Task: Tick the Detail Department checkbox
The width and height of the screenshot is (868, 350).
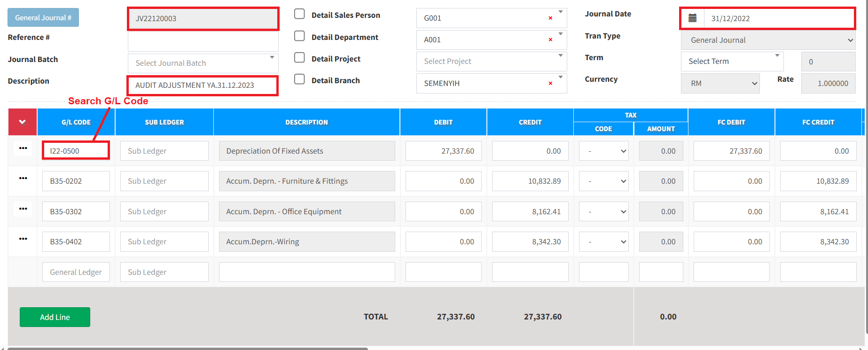Action: click(299, 36)
